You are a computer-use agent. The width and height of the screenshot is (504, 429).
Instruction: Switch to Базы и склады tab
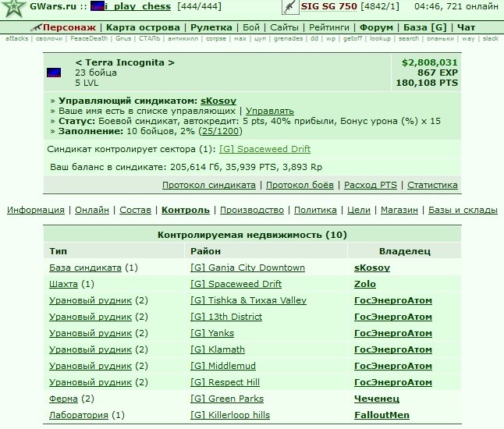pyautogui.click(x=463, y=210)
